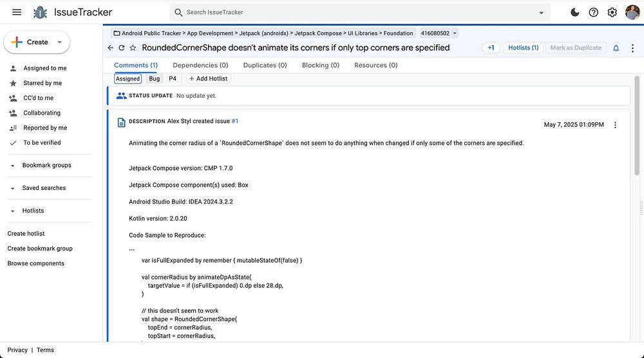Open the user profile avatar
The height and width of the screenshot is (358, 644).
click(632, 12)
